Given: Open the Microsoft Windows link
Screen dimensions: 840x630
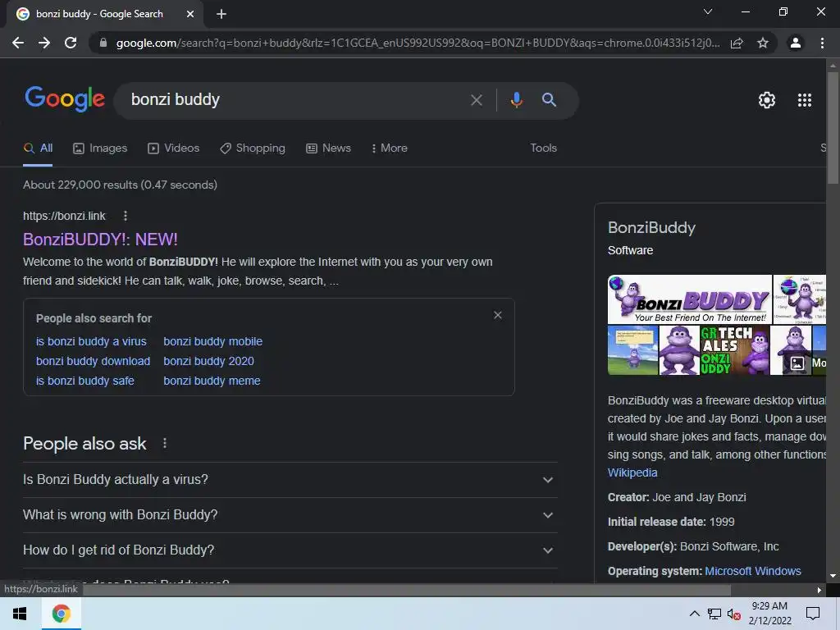Looking at the screenshot, I should coord(753,571).
